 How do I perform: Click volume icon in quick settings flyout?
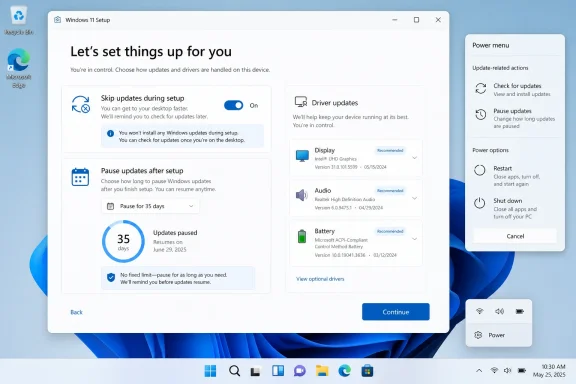499,311
